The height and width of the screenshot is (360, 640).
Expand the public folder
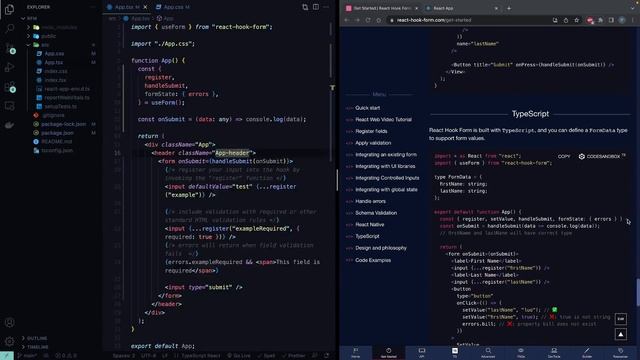click(48, 36)
